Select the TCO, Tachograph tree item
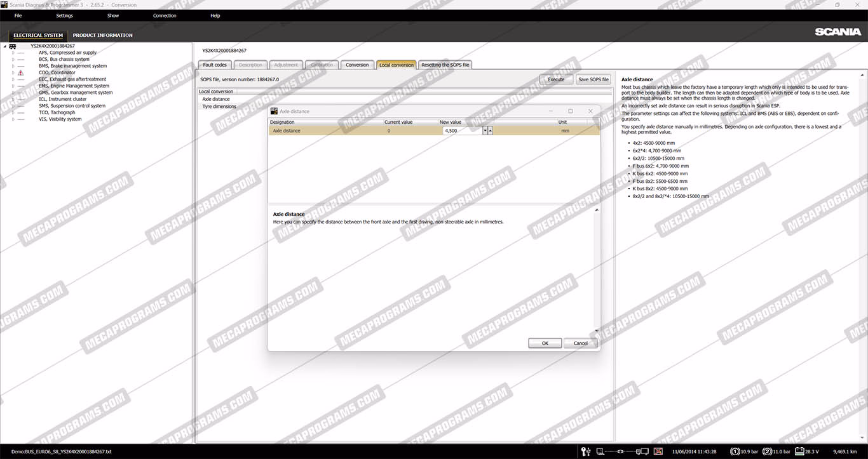Screen dimensions: 868x459 [57, 112]
